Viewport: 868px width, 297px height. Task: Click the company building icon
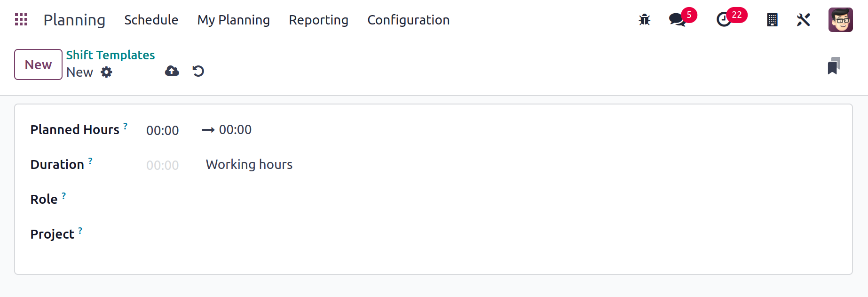point(772,20)
